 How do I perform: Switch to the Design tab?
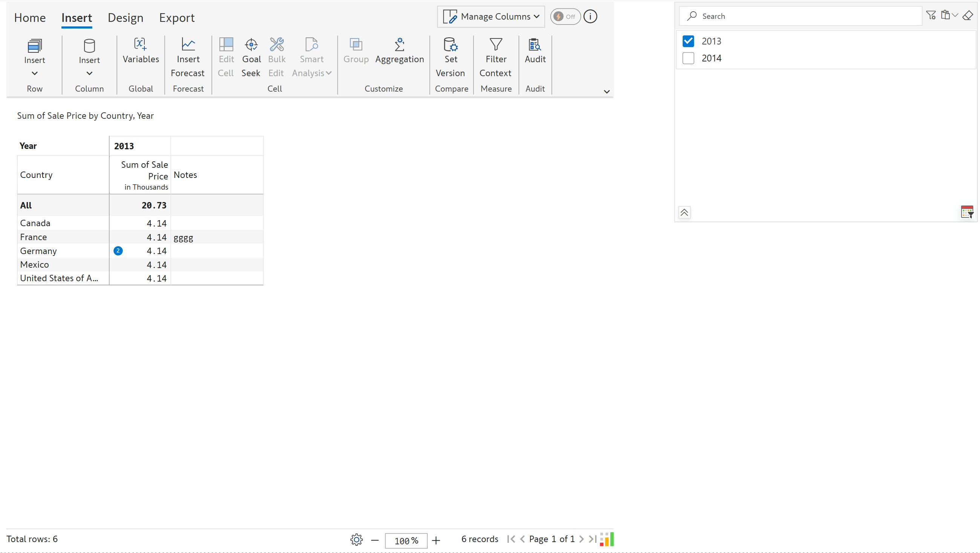(x=125, y=18)
